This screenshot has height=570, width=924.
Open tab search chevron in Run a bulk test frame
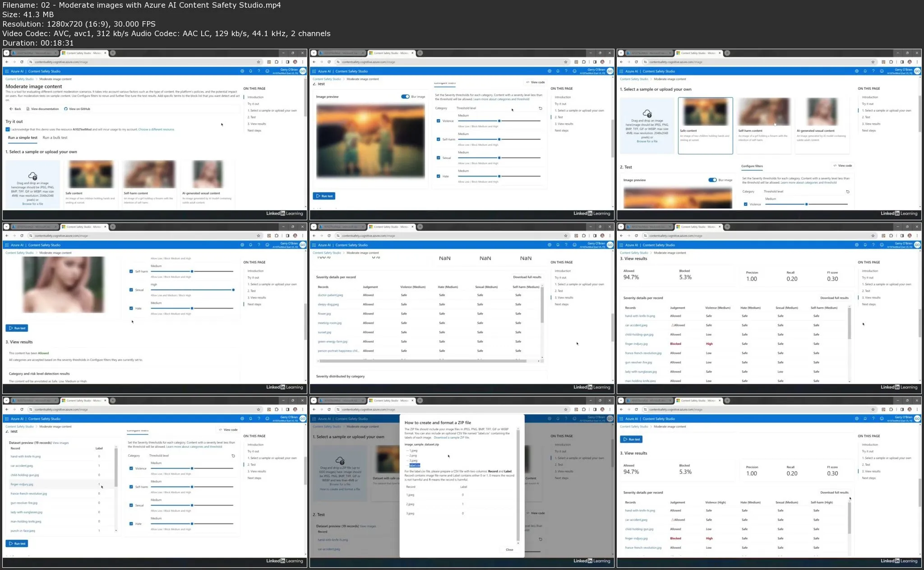pyautogui.click(x=6, y=53)
